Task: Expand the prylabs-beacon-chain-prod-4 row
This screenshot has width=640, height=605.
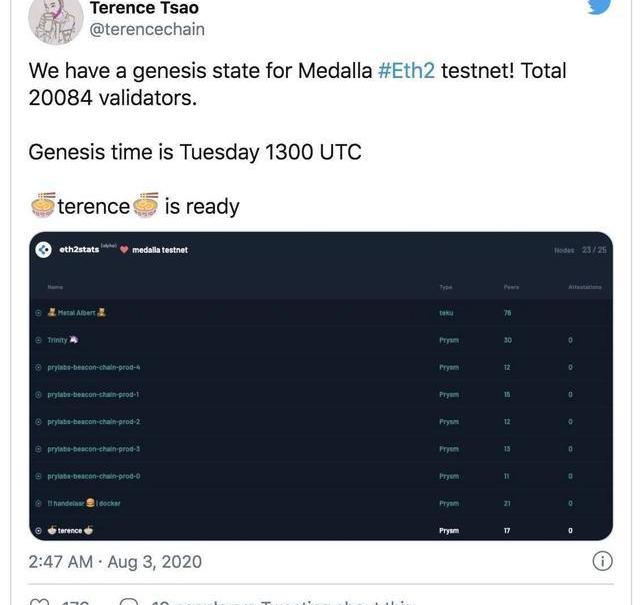Action: click(x=95, y=367)
